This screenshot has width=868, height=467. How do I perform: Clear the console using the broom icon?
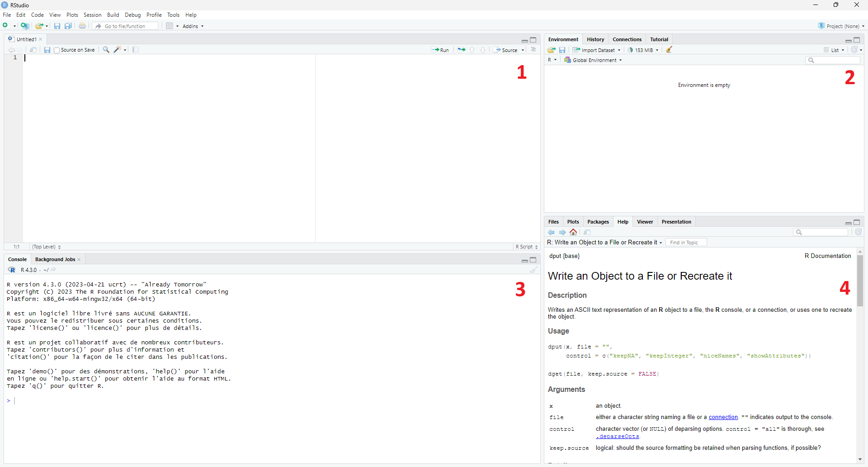pyautogui.click(x=534, y=270)
